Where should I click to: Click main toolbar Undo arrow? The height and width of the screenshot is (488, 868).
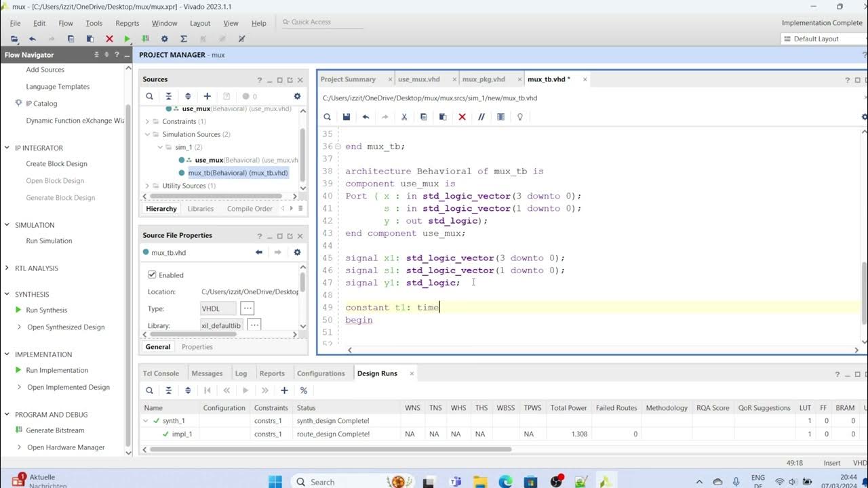[x=32, y=39]
